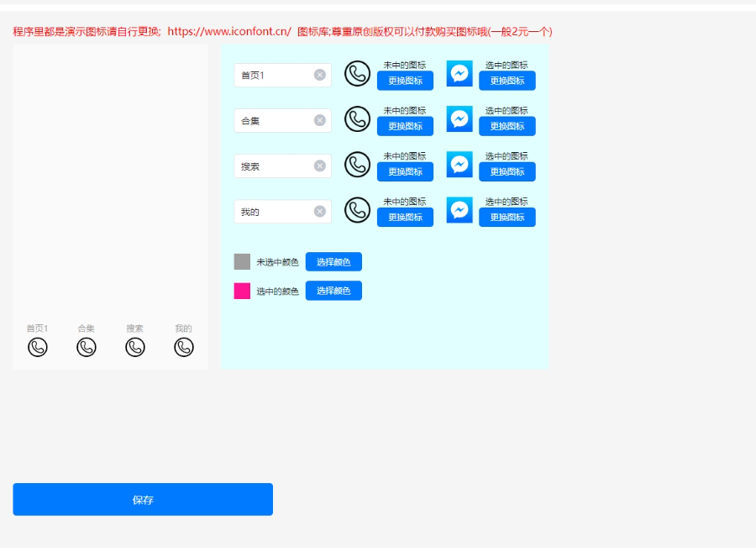Screen dimensions: 756x552
Task: Open the https://www.iconfont.cn/ link text
Action: 229,31
